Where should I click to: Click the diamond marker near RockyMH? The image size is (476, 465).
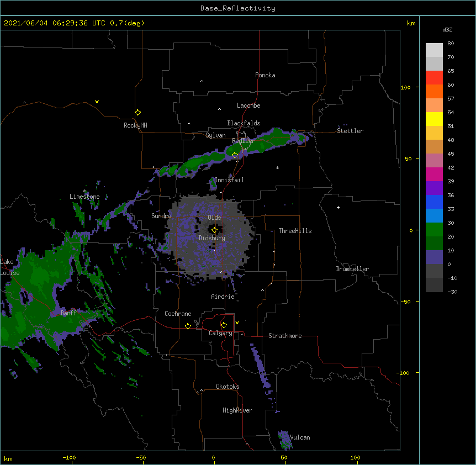[x=138, y=113]
